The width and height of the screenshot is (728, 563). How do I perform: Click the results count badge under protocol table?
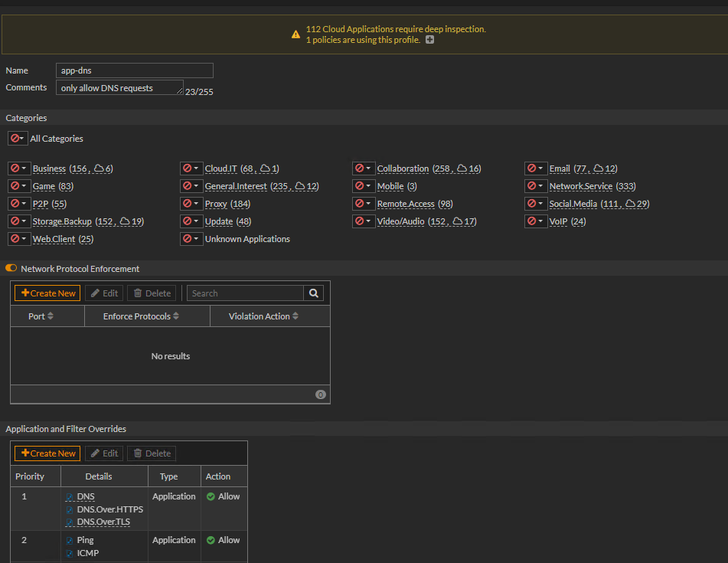tap(320, 394)
